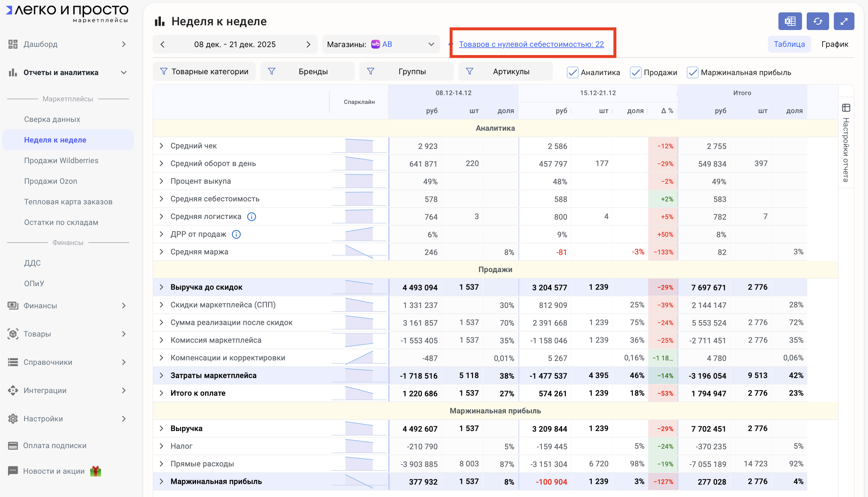
Task: Click the fullscreen expand icon
Action: (x=844, y=21)
